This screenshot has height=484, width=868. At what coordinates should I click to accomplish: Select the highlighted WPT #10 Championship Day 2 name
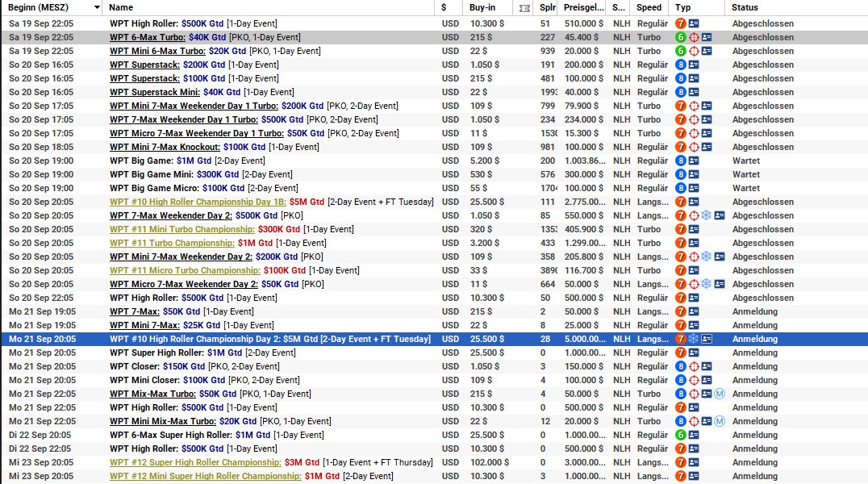coord(270,339)
